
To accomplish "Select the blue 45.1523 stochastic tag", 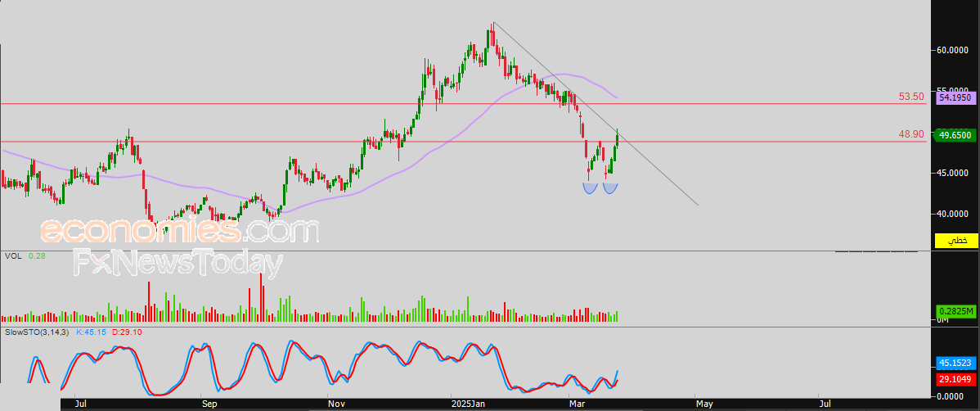I will coord(955,363).
